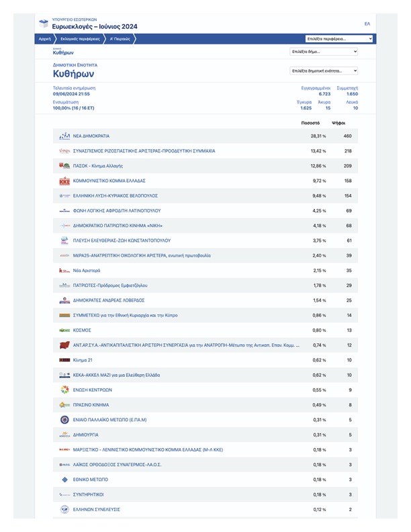Click the Ministry of Interior ballot box logo
This screenshot has height=532, width=411.
point(44,24)
